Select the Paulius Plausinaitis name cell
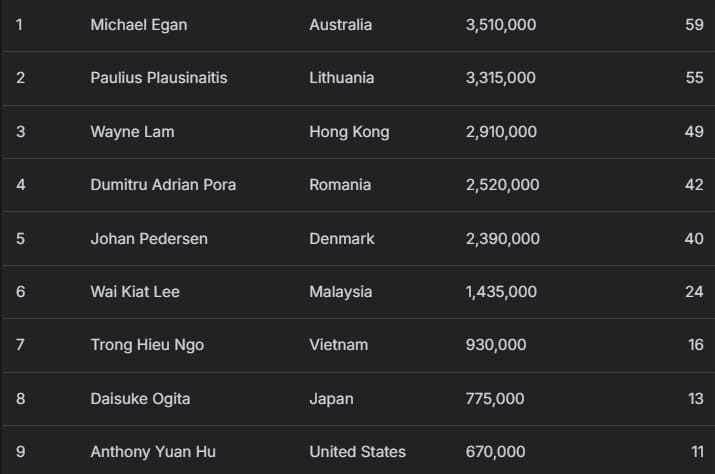715x474 pixels. pos(159,78)
